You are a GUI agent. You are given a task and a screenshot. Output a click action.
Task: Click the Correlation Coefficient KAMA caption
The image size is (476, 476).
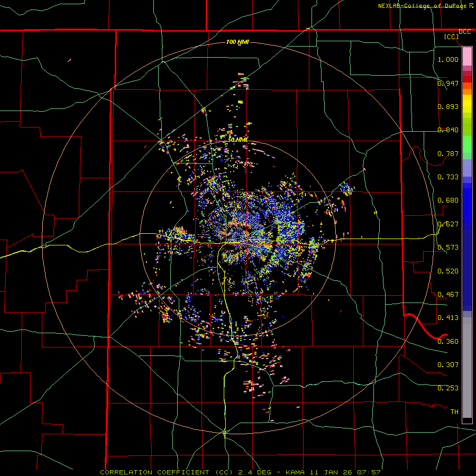pyautogui.click(x=240, y=472)
